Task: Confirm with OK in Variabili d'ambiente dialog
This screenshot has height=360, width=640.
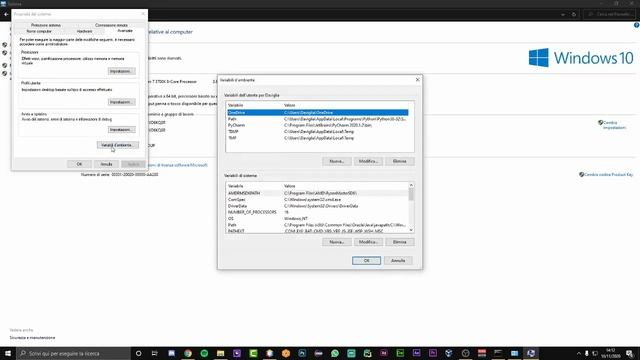Action: [366, 260]
